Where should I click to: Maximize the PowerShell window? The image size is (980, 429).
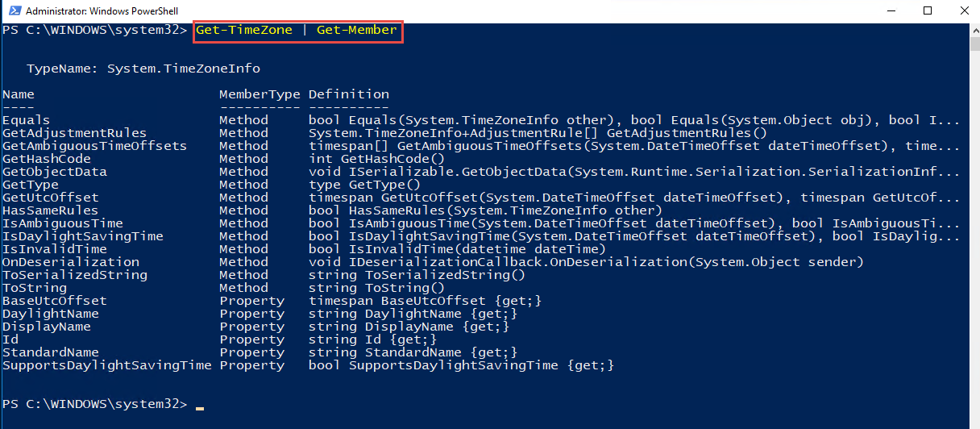[926, 10]
